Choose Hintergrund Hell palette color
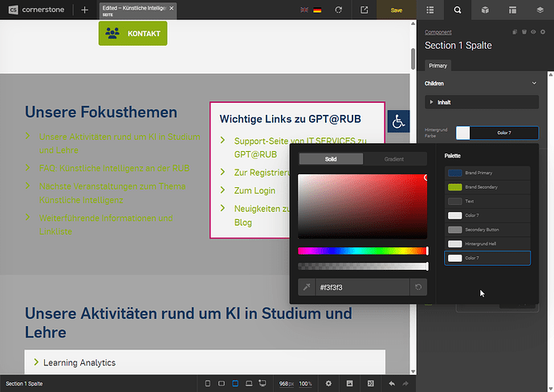 click(x=487, y=243)
